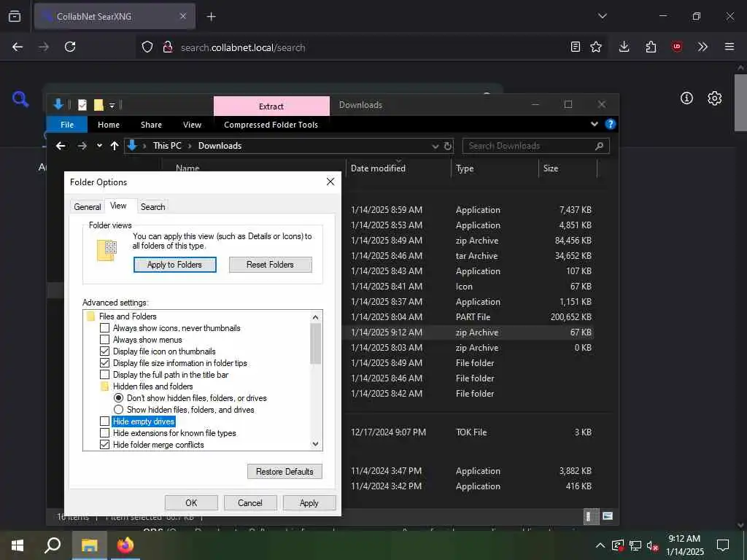Go up one level in Explorer

[115, 146]
